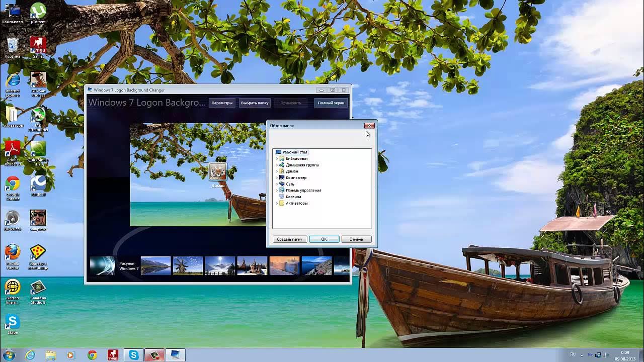Launch Skype from the desktop icon
Image resolution: width=644 pixels, height=362 pixels.
pyautogui.click(x=13, y=325)
